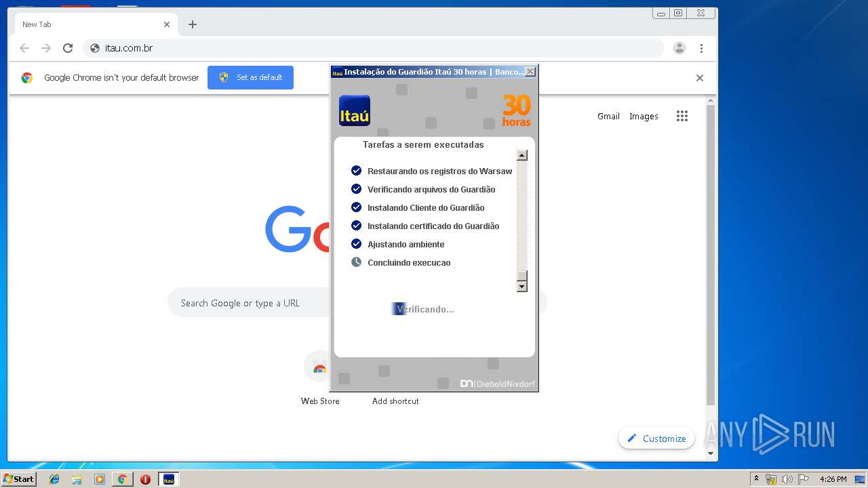Open Internet Explorer from taskbar
Image resolution: width=868 pixels, height=488 pixels.
pos(54,479)
